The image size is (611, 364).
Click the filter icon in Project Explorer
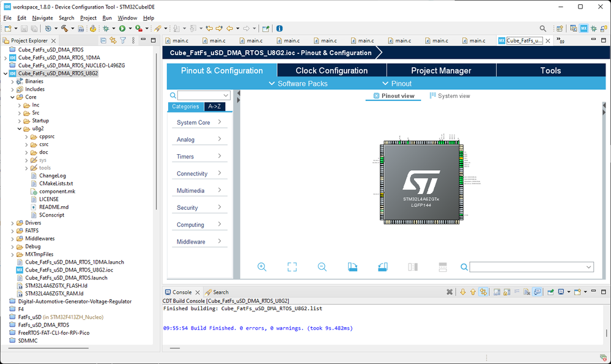[123, 40]
